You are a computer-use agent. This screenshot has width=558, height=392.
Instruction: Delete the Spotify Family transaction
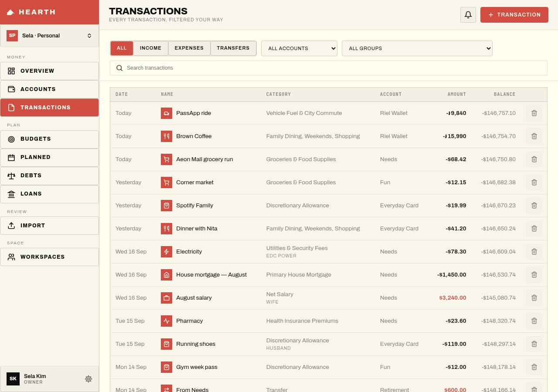pos(534,206)
